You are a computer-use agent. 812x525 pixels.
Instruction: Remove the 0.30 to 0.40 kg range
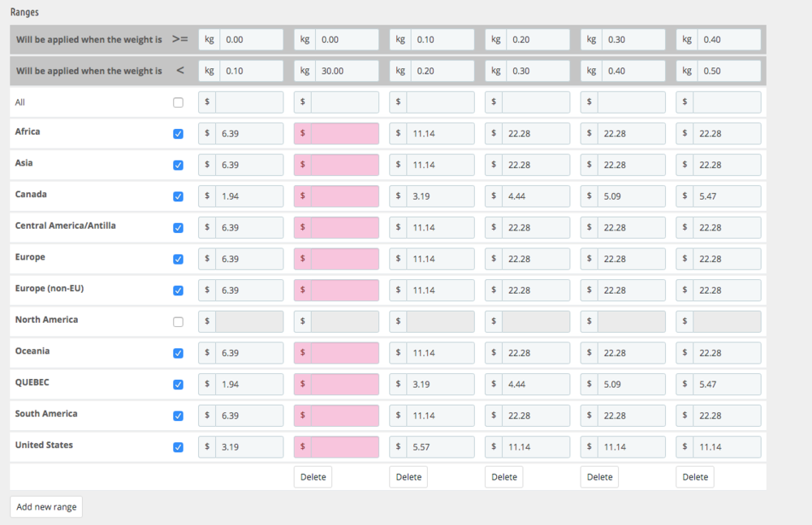click(x=599, y=477)
